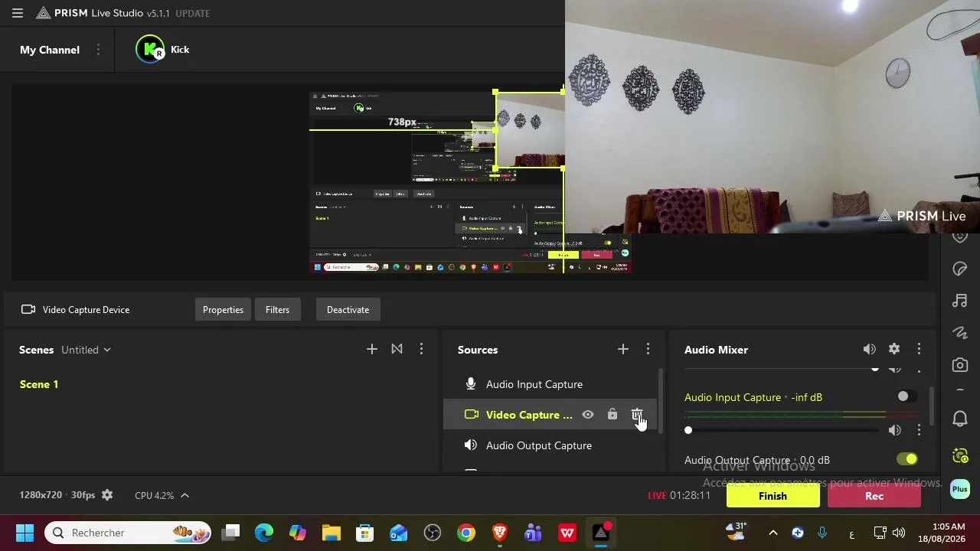
Task: Select the Kick channel avatar
Action: click(150, 50)
